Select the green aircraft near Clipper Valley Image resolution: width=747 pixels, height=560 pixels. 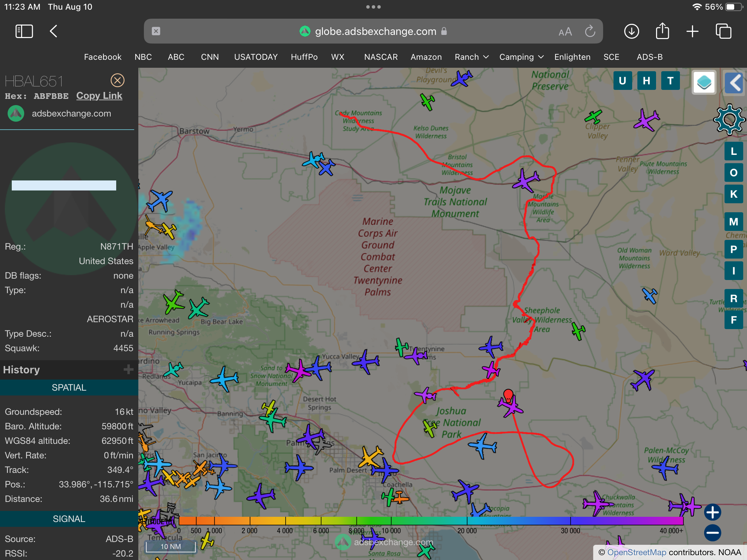click(593, 117)
